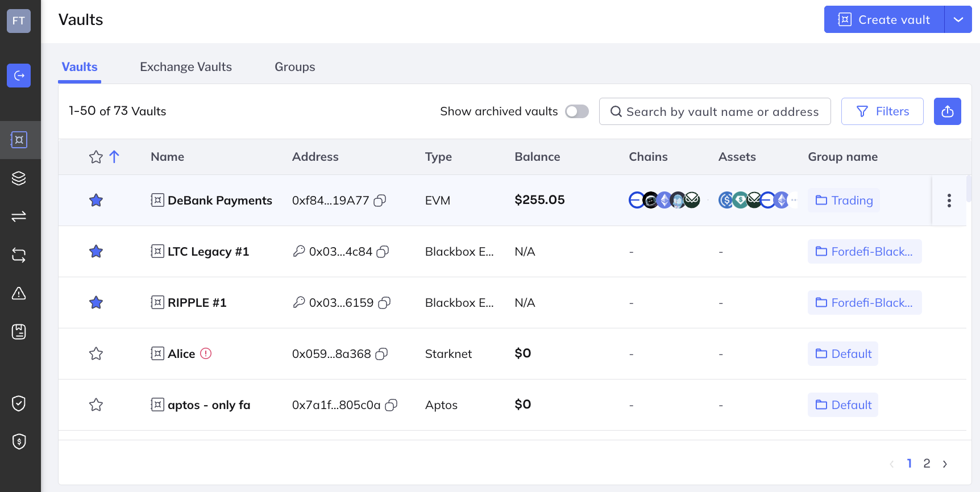Open the alerts triangle sidebar icon
The width and height of the screenshot is (980, 492).
point(19,293)
